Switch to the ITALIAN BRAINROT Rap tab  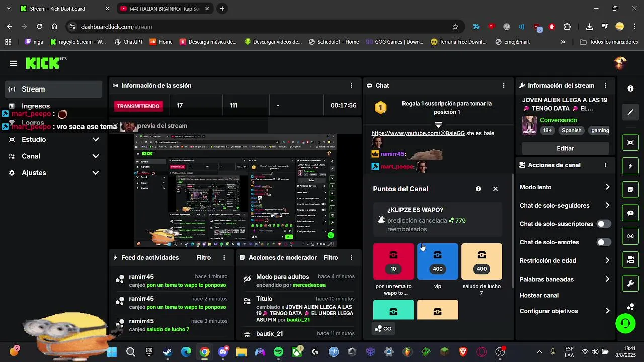tap(165, 9)
